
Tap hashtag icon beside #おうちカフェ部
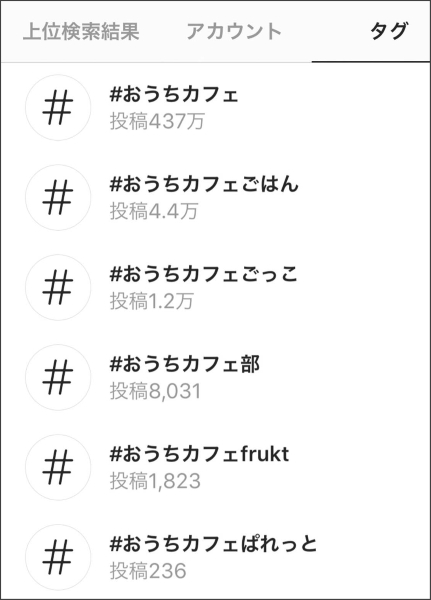click(x=58, y=377)
